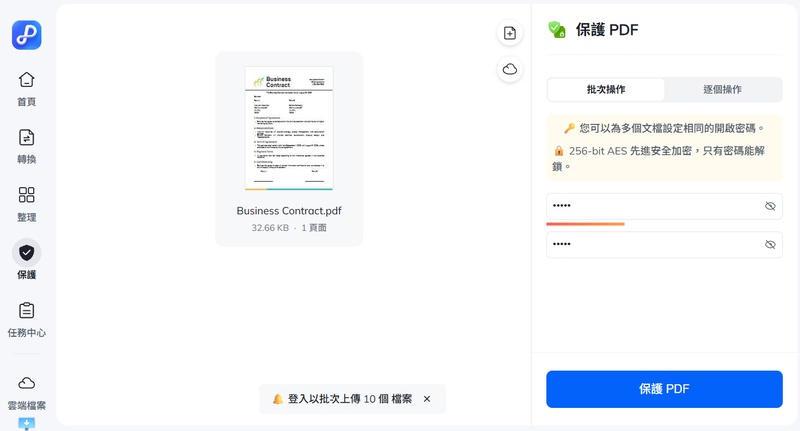
Task: Click the password strength indicator bar
Action: coord(585,224)
